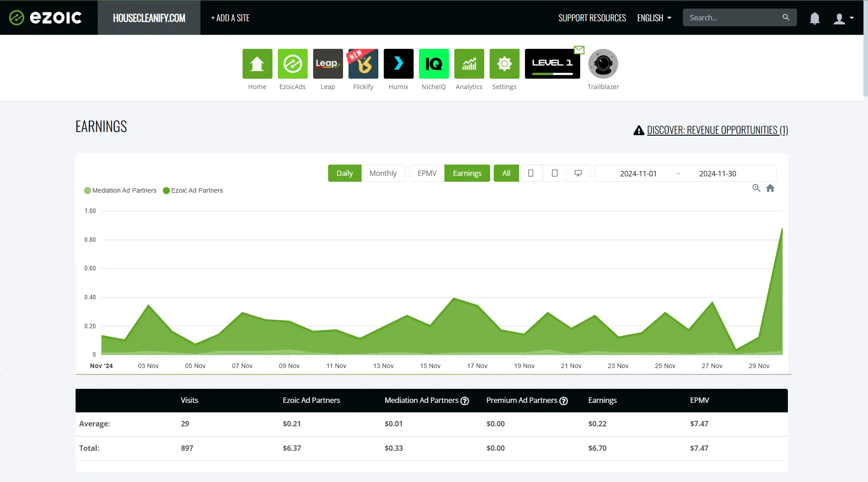Image resolution: width=868 pixels, height=482 pixels.
Task: Click the search magnifier icon
Action: [786, 17]
